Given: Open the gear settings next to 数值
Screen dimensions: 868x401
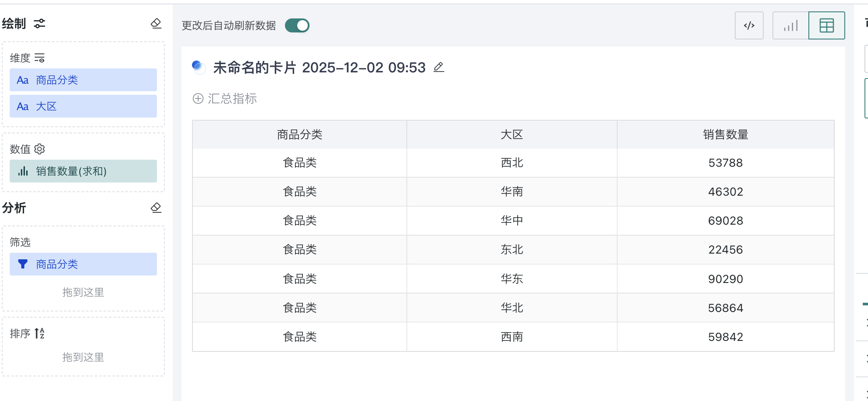Looking at the screenshot, I should [x=40, y=149].
